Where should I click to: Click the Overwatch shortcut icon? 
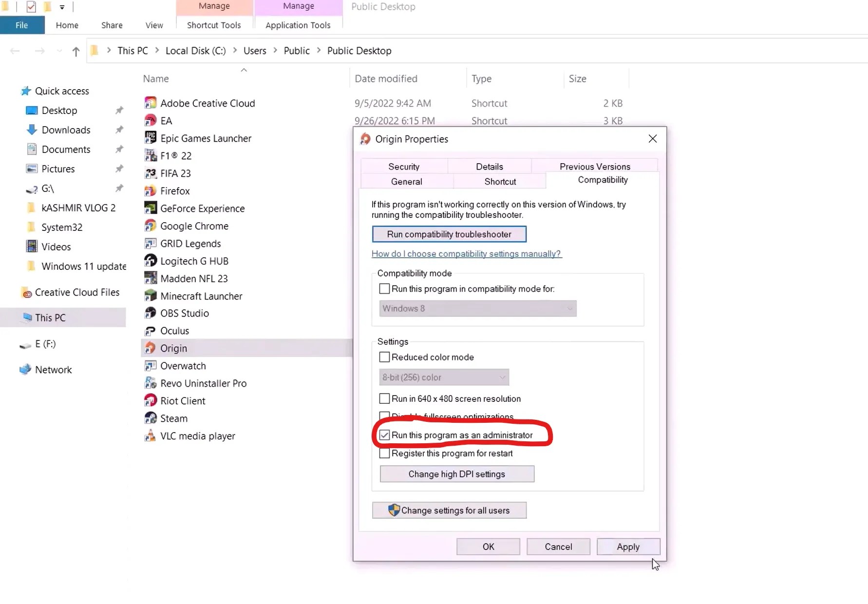click(151, 365)
